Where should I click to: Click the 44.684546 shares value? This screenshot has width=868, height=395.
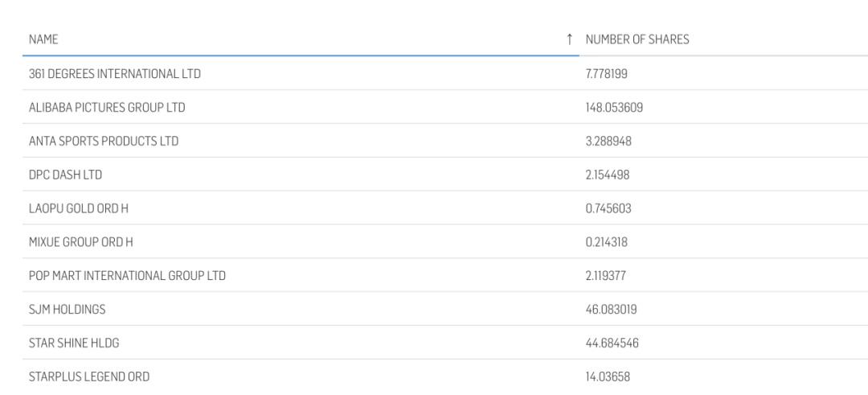(612, 343)
